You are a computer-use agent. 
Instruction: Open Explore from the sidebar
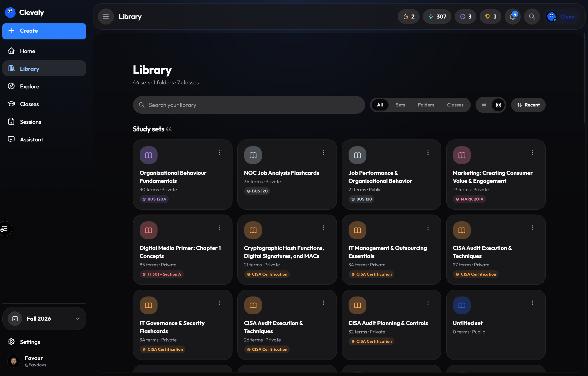coord(44,86)
